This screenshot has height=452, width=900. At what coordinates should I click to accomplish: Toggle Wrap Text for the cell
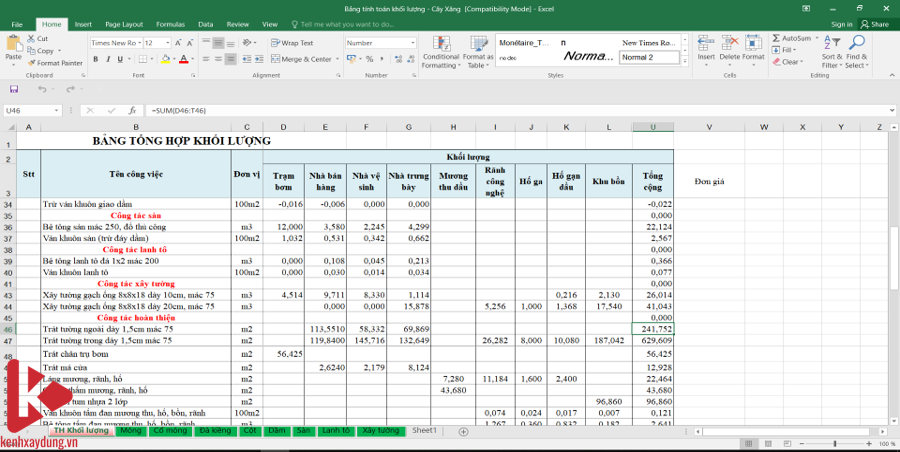tap(292, 43)
